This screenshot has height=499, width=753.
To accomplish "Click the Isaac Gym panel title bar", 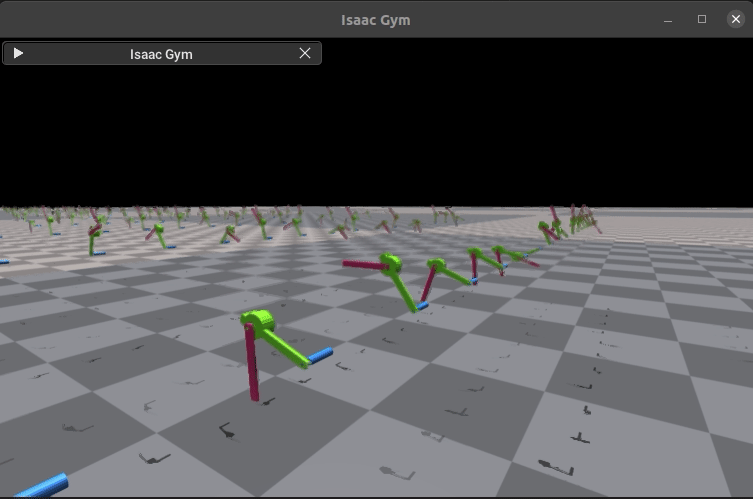I will point(162,53).
